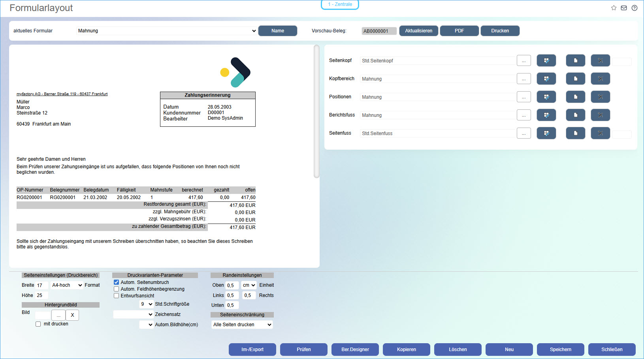Click the 1 - Zentrale tab
This screenshot has height=359, width=644.
pyautogui.click(x=340, y=4)
